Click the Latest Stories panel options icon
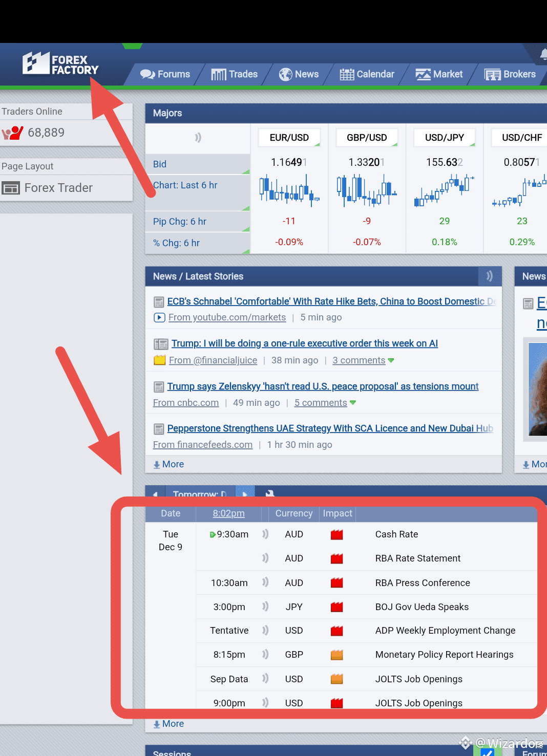Viewport: 547px width, 756px height. 489,276
